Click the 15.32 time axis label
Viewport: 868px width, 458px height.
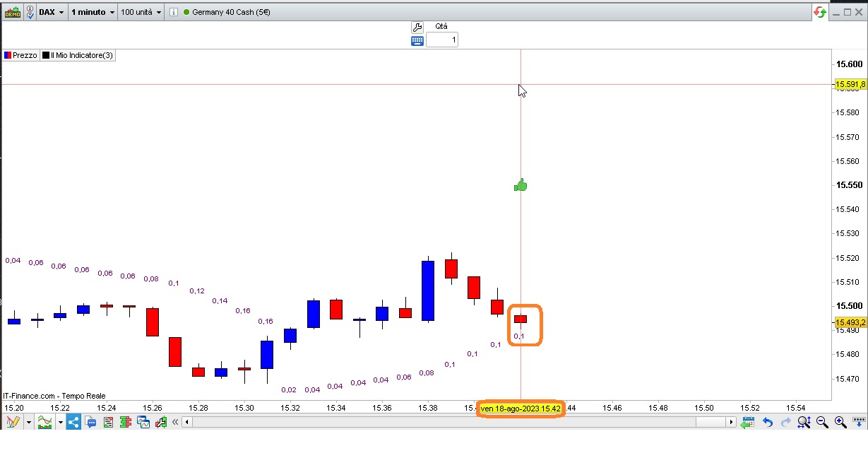290,408
